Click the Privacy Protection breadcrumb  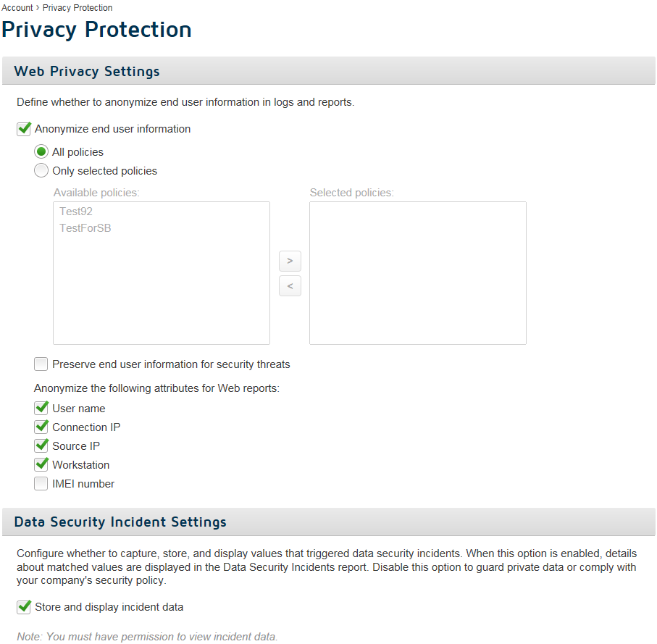coord(78,7)
